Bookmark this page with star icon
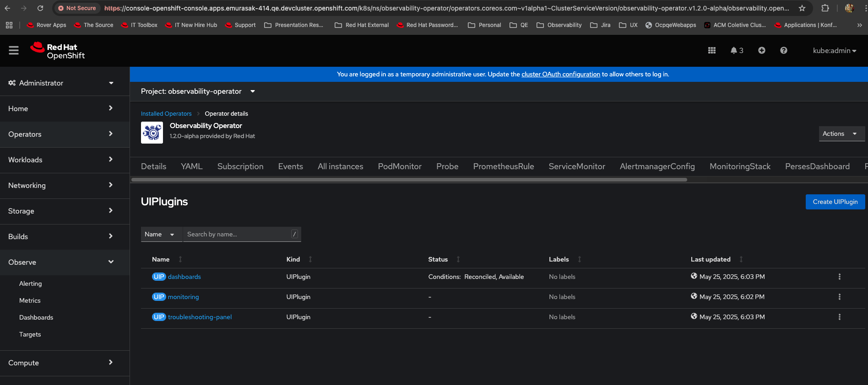Viewport: 868px width, 385px height. coord(802,8)
